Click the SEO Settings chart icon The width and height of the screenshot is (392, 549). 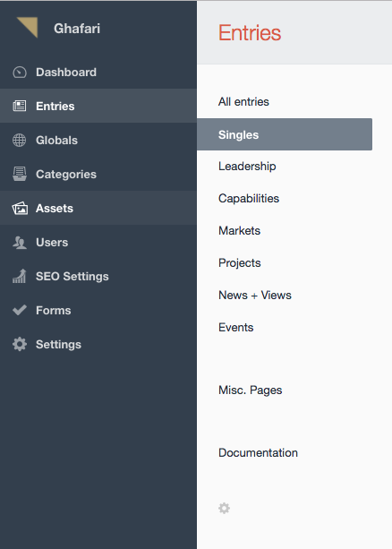tap(20, 276)
